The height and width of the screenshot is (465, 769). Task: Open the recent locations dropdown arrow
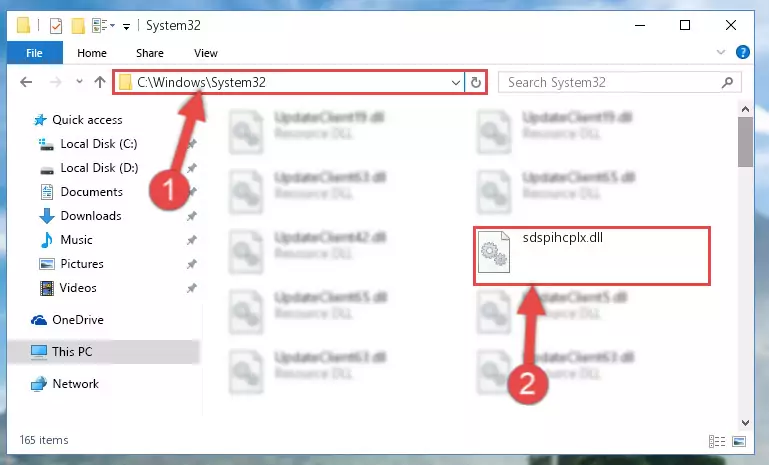(x=79, y=82)
